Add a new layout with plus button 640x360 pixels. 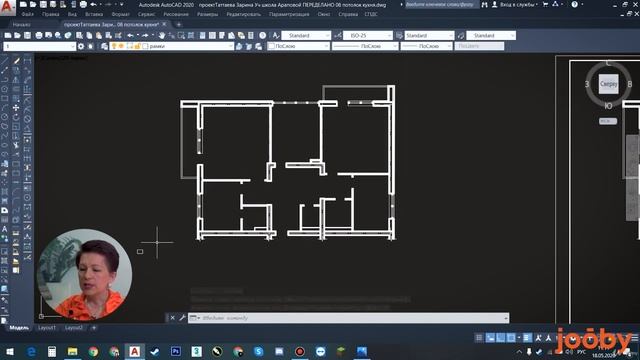(x=93, y=328)
